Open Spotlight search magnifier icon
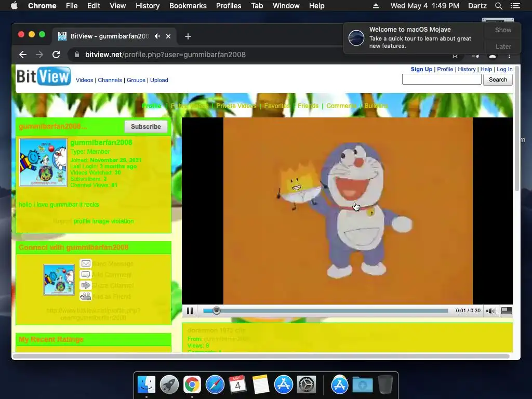 (x=498, y=6)
